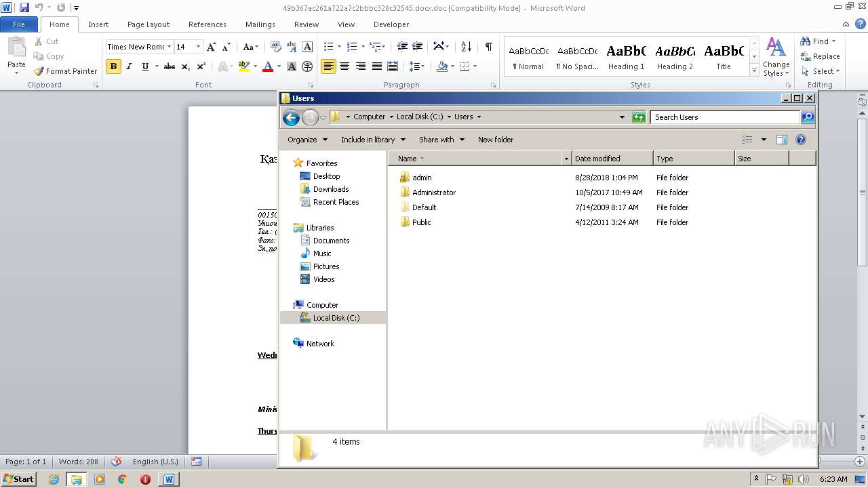Expand Include in library dropdown
This screenshot has height=488, width=868.
(373, 140)
